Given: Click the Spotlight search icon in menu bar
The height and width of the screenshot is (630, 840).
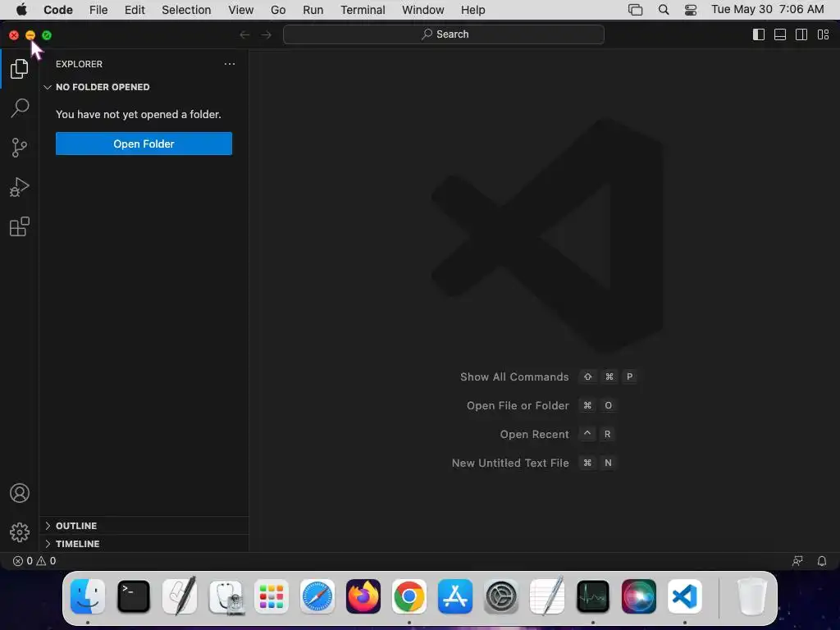Looking at the screenshot, I should (x=664, y=10).
